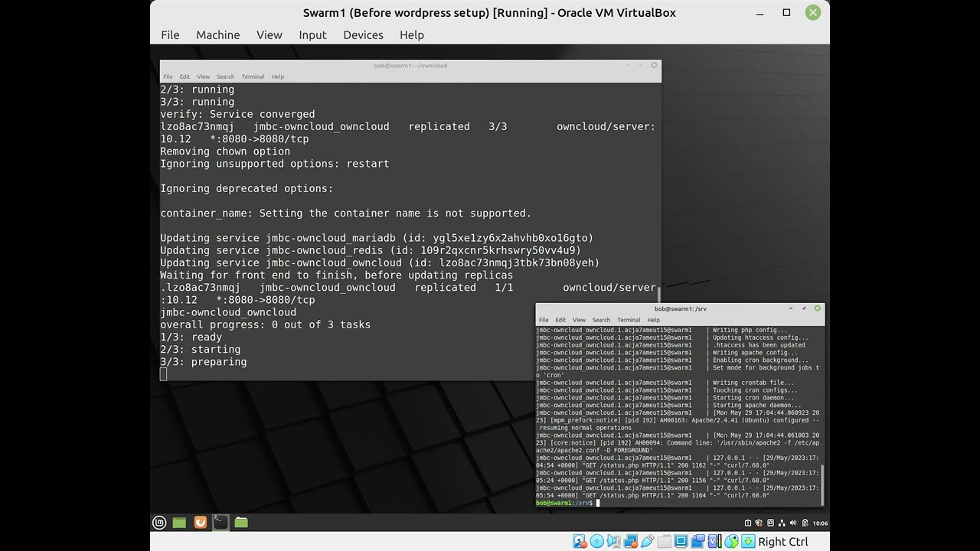Click the update manager shield in Mint tray
Image resolution: width=980 pixels, height=551 pixels.
pyautogui.click(x=759, y=523)
